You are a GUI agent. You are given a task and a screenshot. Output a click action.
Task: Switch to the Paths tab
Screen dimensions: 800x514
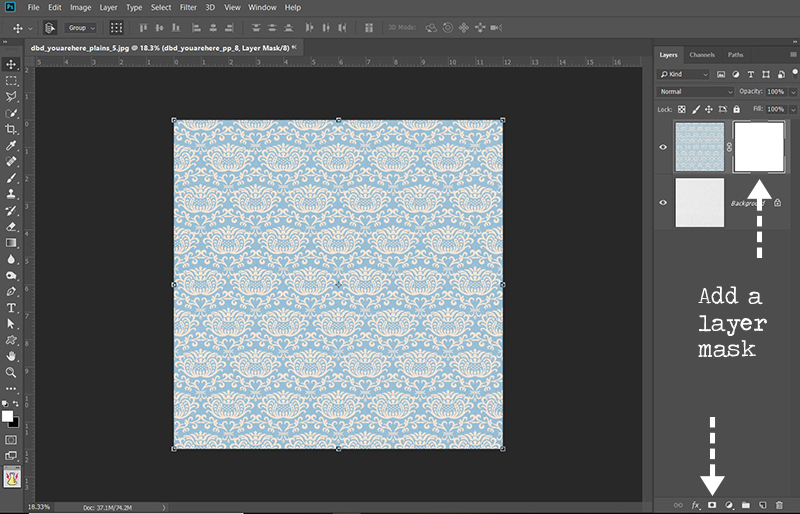point(735,54)
